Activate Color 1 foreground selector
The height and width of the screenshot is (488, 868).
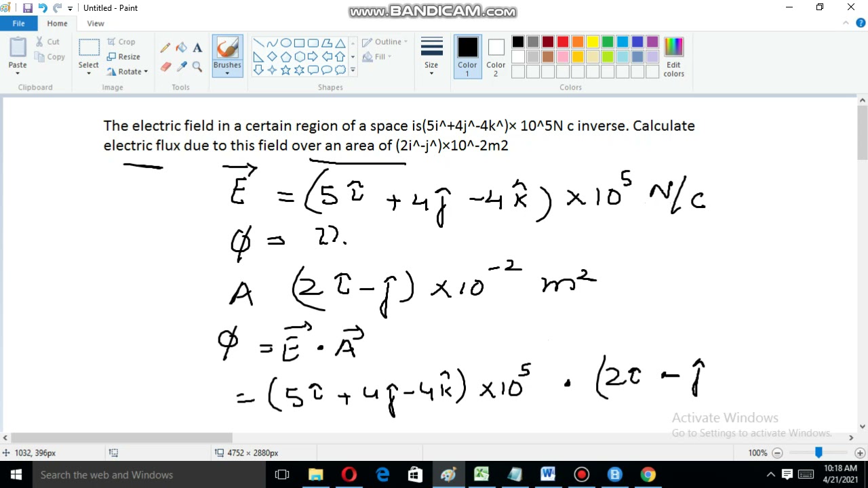tap(467, 56)
